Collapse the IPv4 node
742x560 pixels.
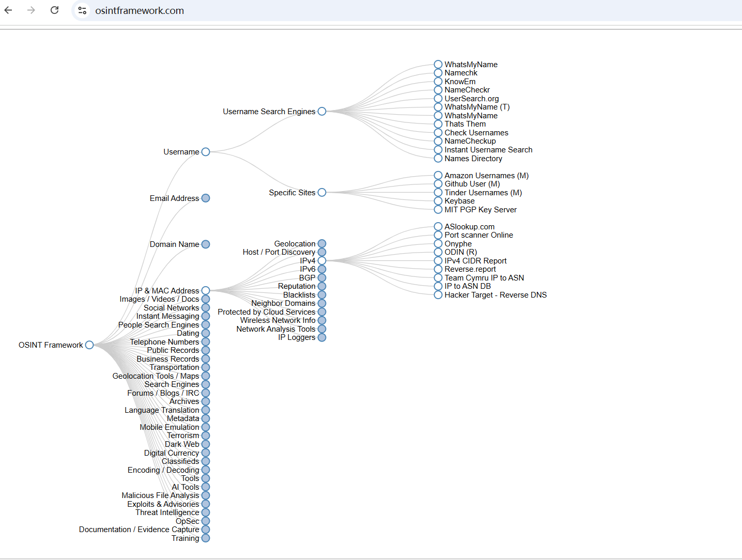pyautogui.click(x=322, y=261)
